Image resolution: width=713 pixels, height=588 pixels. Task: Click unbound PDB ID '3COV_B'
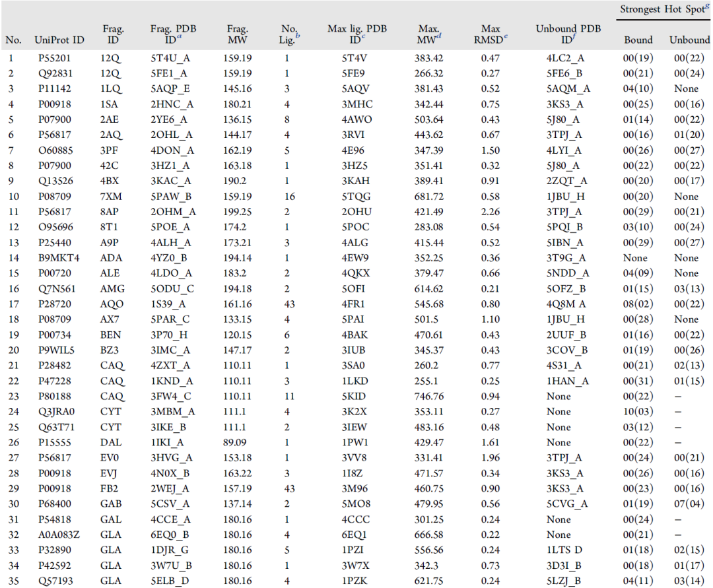[567, 350]
